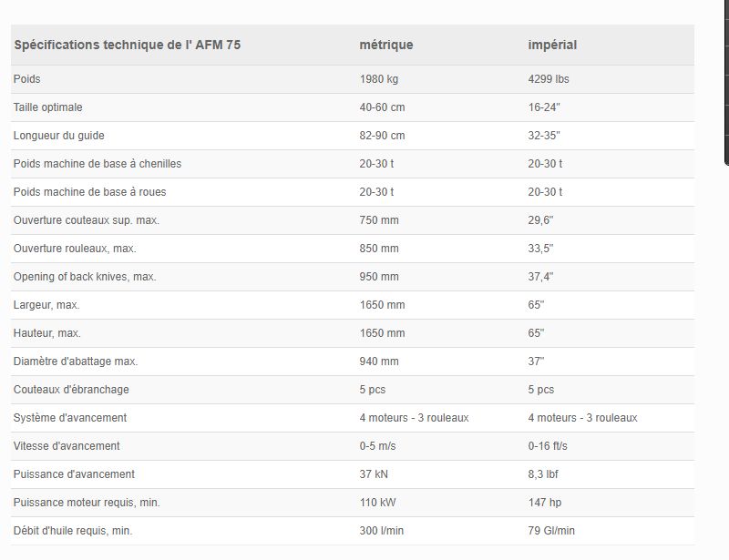
Task: Click the 4299 lbs imperial weight
Action: [x=549, y=79]
